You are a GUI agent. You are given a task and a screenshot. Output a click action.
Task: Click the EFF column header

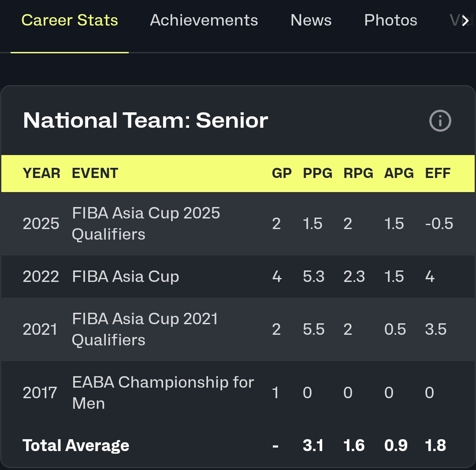tap(438, 173)
